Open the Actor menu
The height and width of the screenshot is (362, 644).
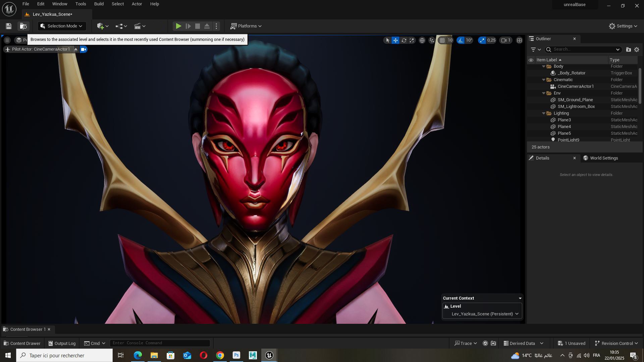(137, 4)
